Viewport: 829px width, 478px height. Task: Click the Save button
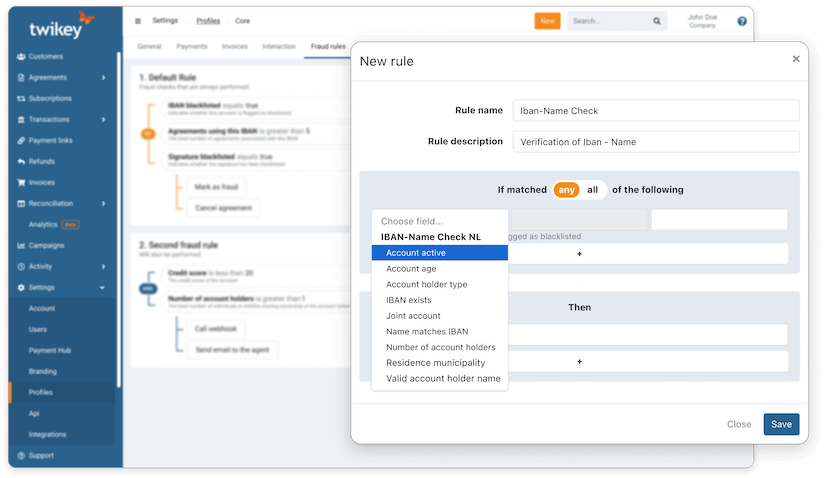coord(781,424)
